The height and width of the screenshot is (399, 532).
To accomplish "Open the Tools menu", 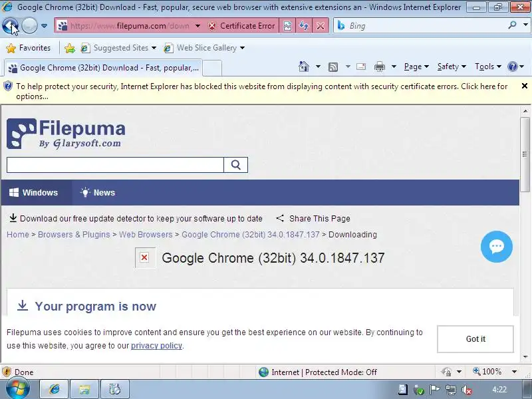I will [488, 66].
